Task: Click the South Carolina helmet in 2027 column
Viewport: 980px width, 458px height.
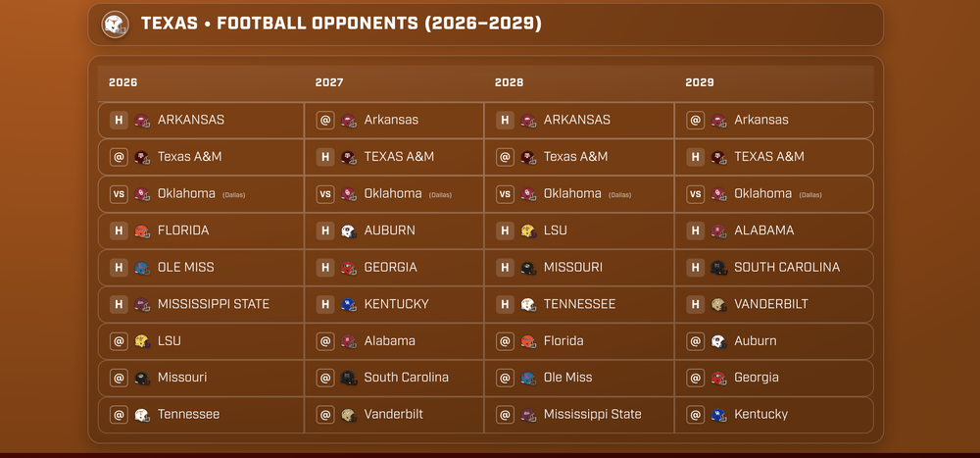Action: [349, 379]
